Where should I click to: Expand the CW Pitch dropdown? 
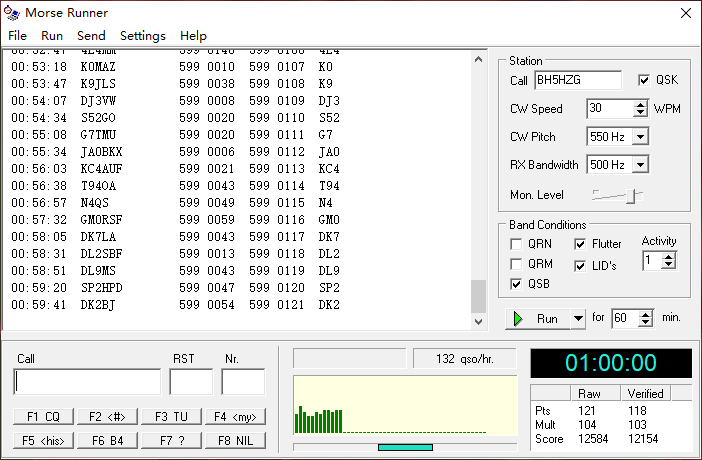[641, 137]
